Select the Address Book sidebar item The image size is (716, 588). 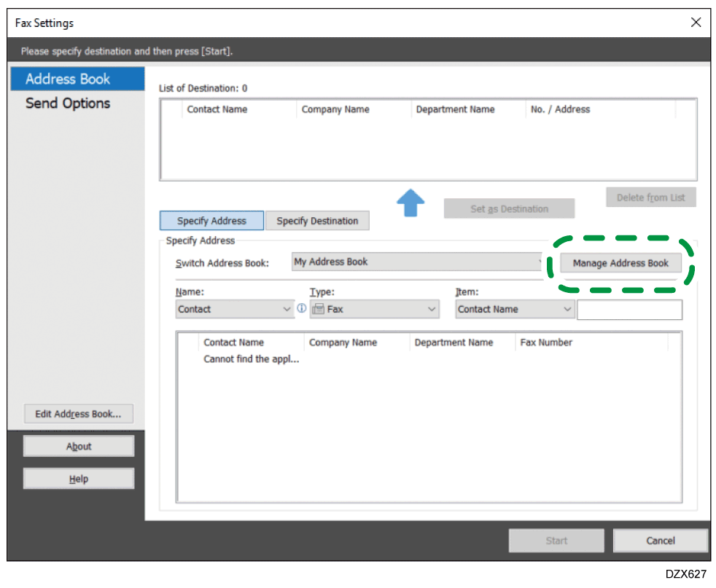tap(68, 79)
